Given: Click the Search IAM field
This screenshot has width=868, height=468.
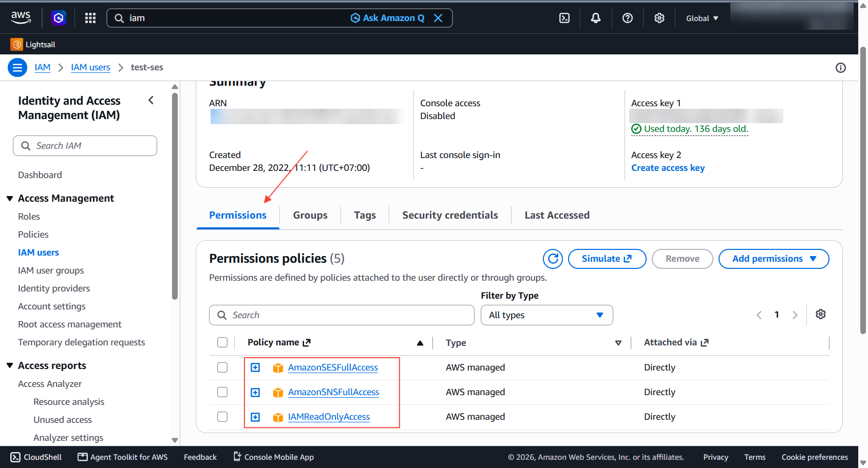Looking at the screenshot, I should [85, 146].
